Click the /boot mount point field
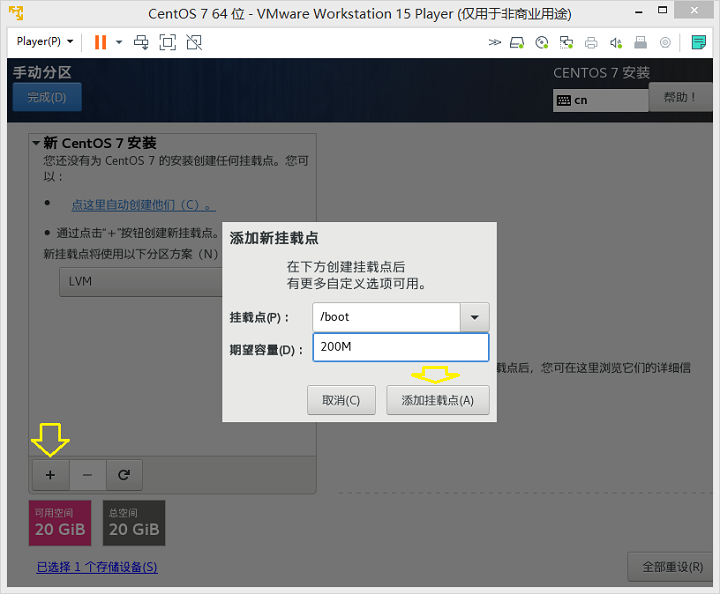Screen dimensions: 720x594 click(x=386, y=317)
